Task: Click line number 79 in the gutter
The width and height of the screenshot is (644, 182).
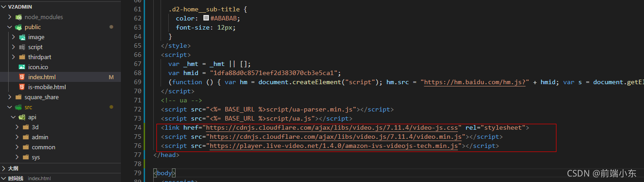Action: (x=137, y=173)
